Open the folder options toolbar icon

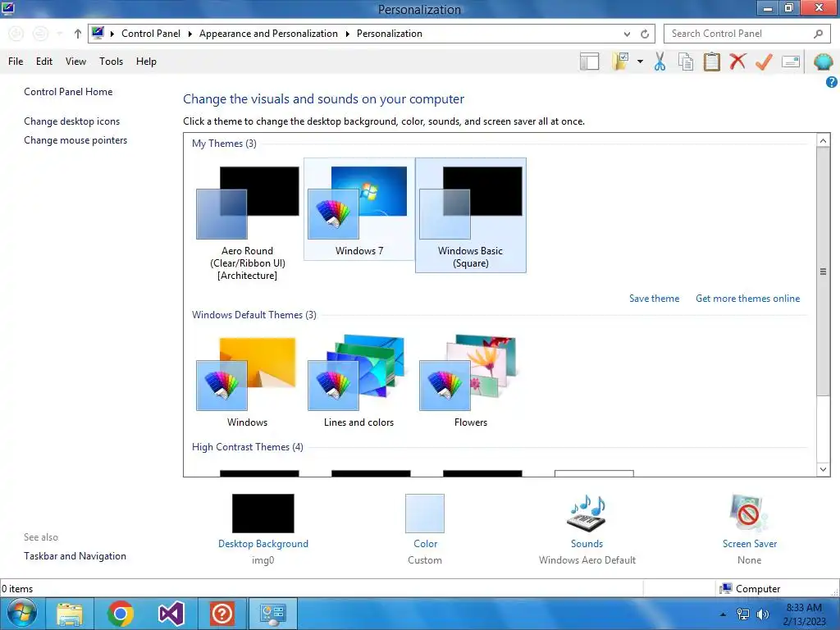click(620, 62)
